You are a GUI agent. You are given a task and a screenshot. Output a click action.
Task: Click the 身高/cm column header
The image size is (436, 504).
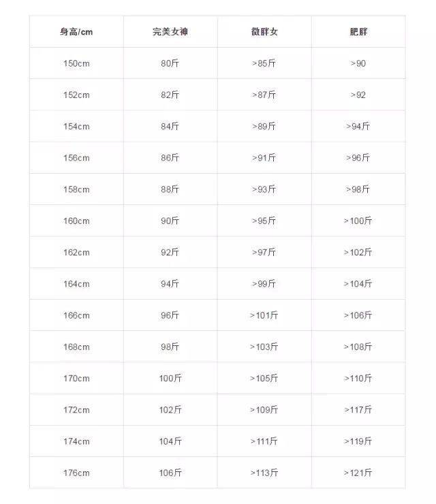[x=76, y=32]
